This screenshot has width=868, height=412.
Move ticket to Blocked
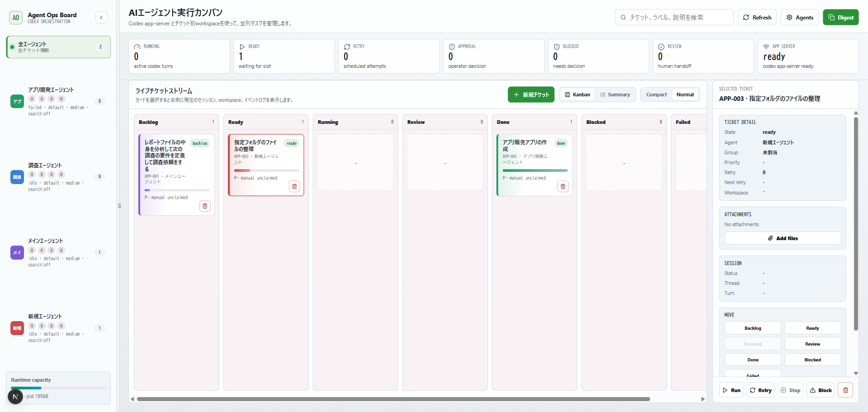point(812,360)
